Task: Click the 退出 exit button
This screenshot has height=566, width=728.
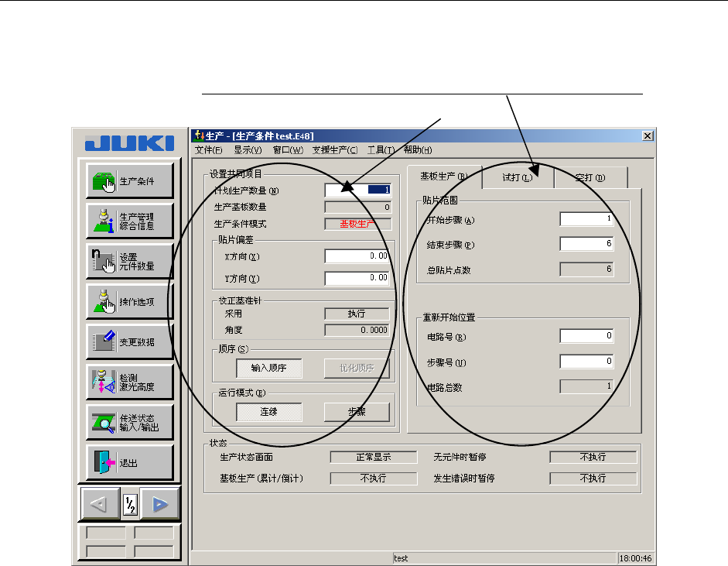Action: [x=129, y=463]
